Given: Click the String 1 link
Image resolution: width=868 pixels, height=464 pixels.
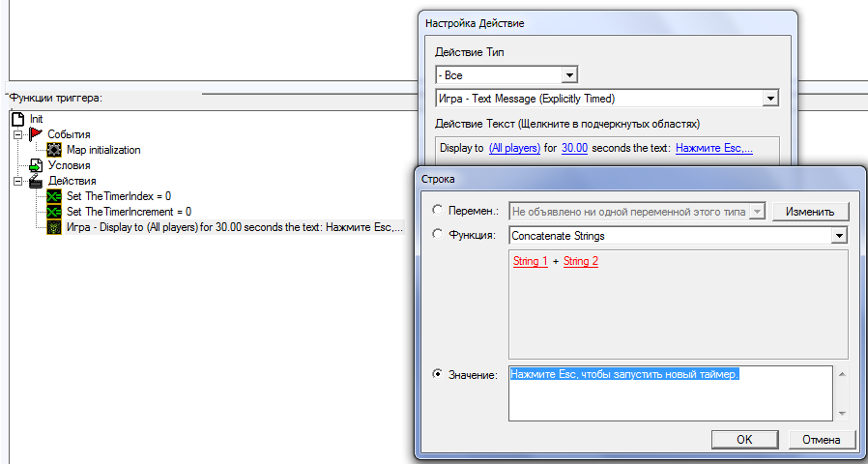Looking at the screenshot, I should point(531,261).
